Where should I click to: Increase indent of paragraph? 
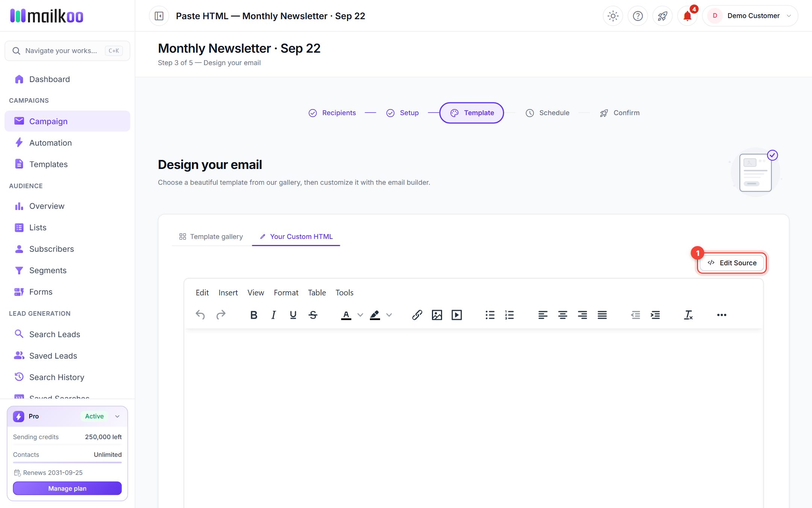coord(655,315)
